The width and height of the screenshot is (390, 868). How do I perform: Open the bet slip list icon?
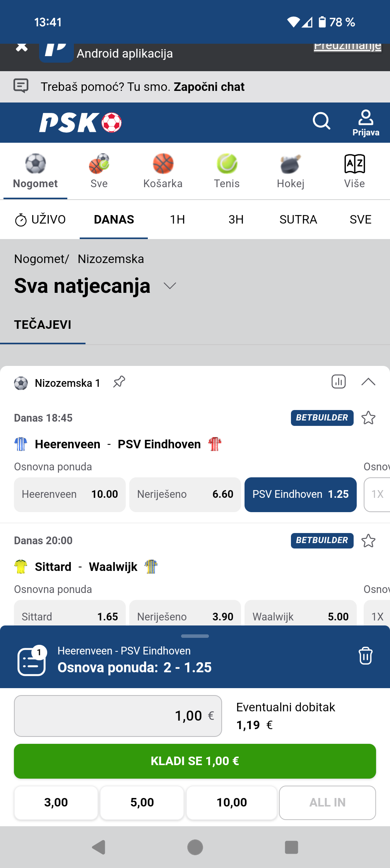click(32, 661)
